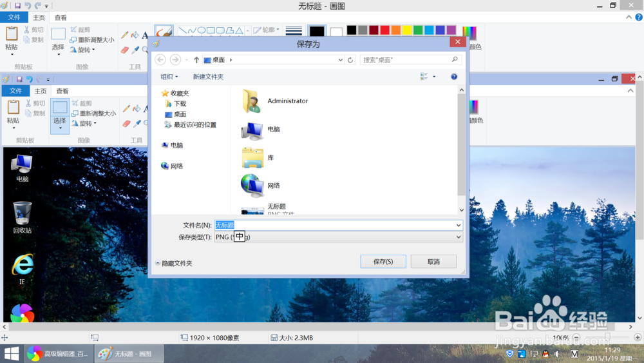Viewport: 644px width, 363px height.
Task: Open the 轮廓 outline dropdown
Action: [266, 30]
